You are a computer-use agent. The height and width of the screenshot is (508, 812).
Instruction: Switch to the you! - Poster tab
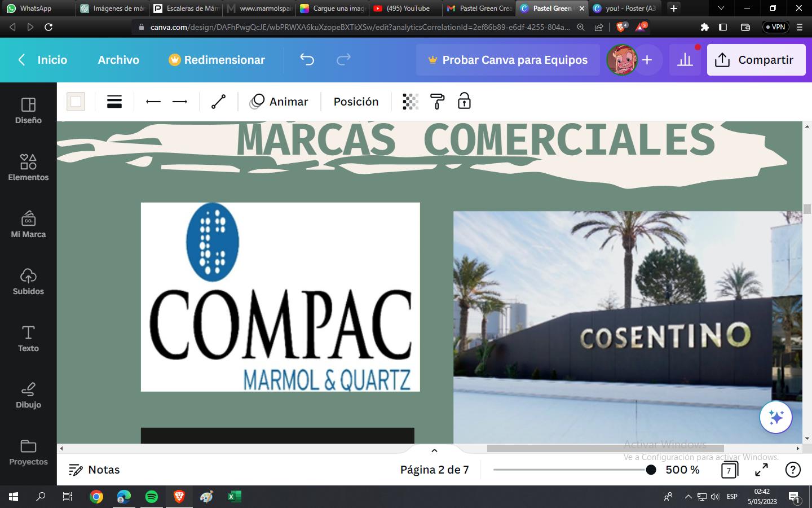[625, 8]
